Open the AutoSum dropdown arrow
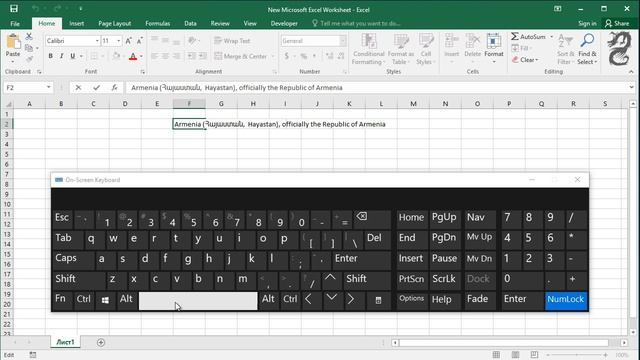 551,37
